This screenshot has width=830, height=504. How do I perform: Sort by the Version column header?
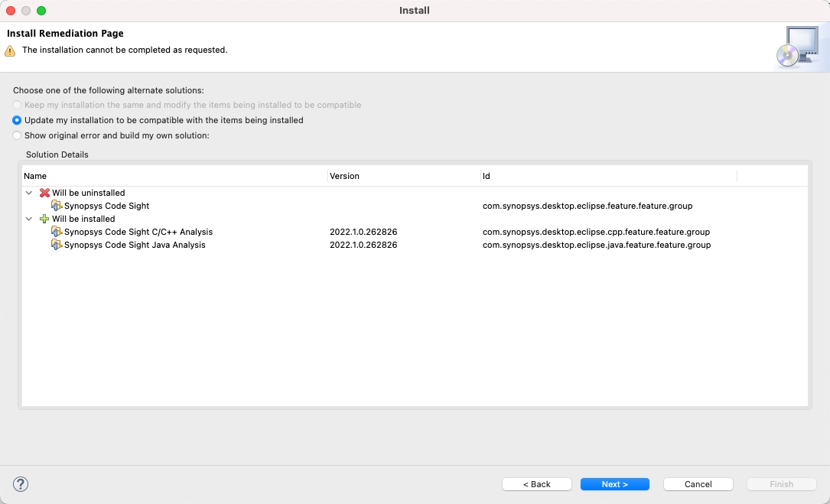[x=405, y=176]
